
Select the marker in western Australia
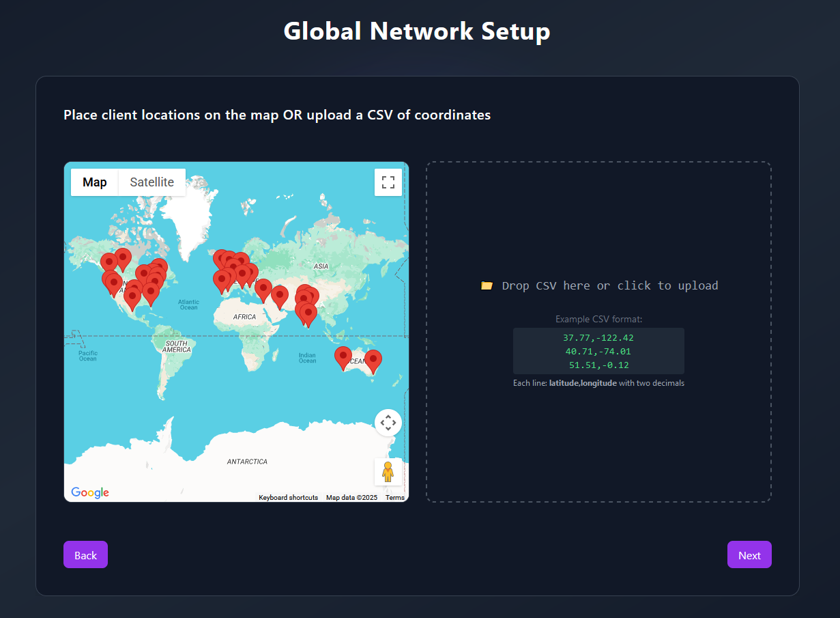[343, 358]
